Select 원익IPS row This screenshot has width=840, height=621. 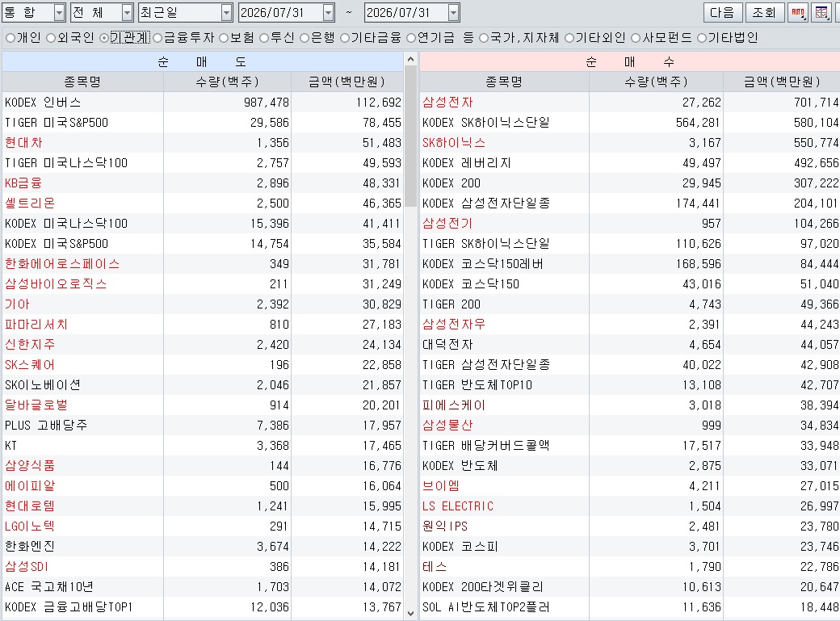[x=630, y=527]
